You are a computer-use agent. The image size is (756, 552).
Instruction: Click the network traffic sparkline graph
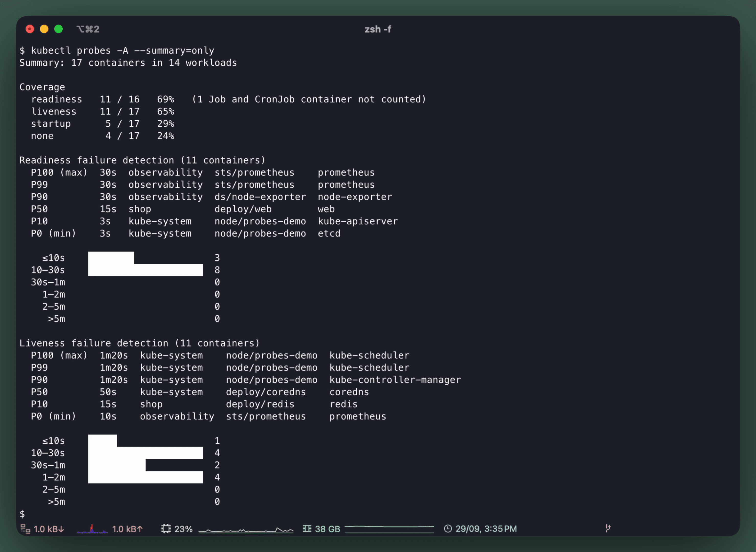pos(93,528)
